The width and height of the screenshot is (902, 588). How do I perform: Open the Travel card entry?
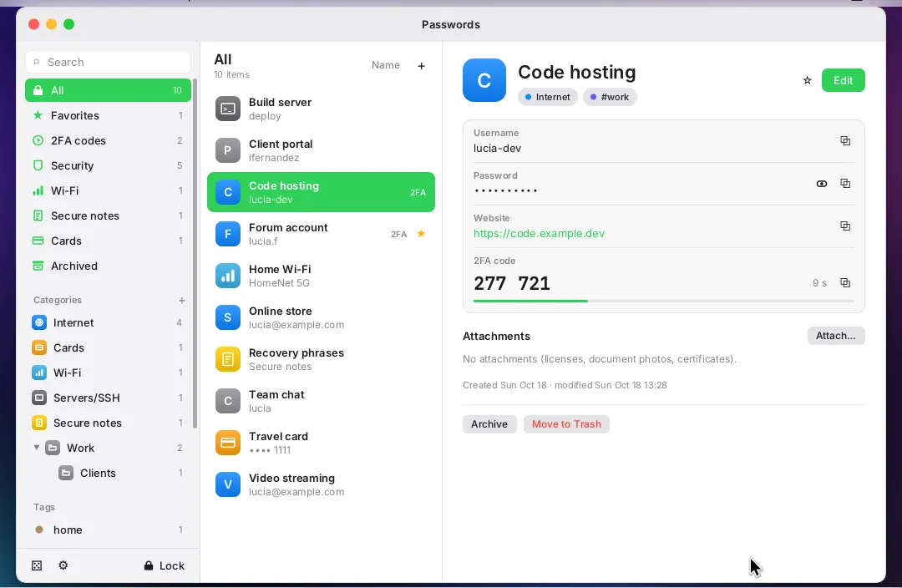[321, 443]
